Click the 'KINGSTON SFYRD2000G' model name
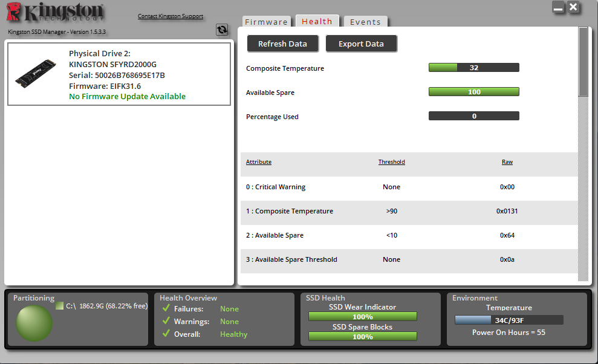This screenshot has height=364, width=598. click(112, 64)
